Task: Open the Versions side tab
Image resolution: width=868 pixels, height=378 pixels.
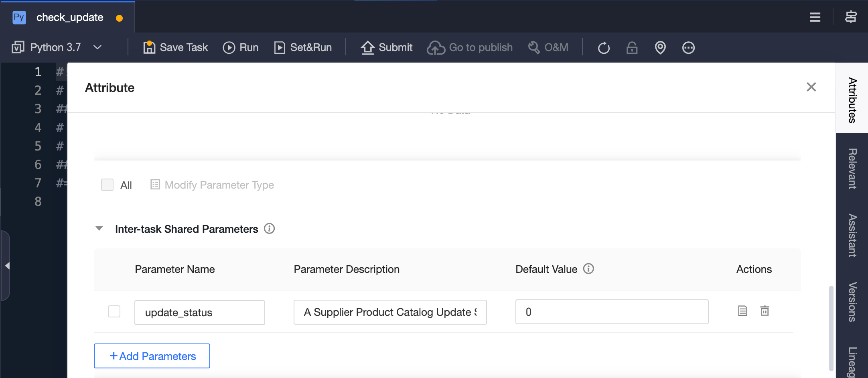Action: pos(852,302)
